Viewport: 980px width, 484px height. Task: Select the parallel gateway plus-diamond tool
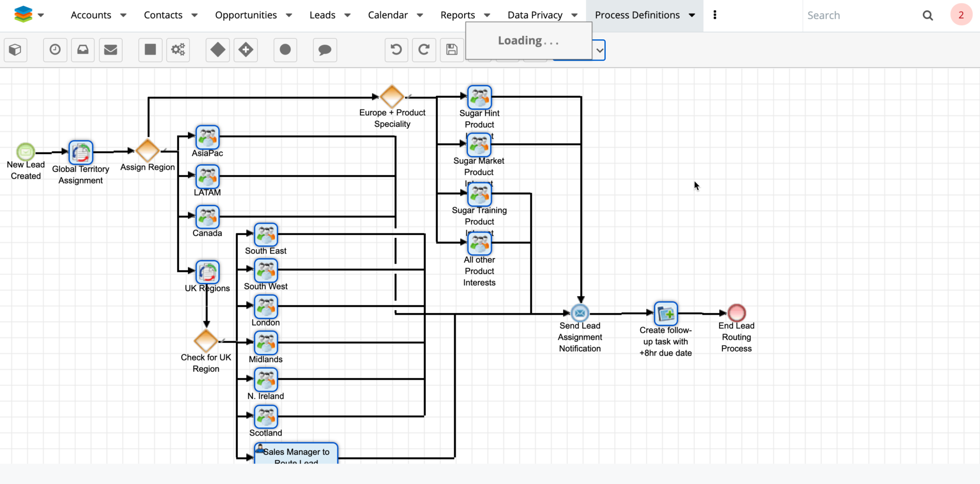[246, 49]
